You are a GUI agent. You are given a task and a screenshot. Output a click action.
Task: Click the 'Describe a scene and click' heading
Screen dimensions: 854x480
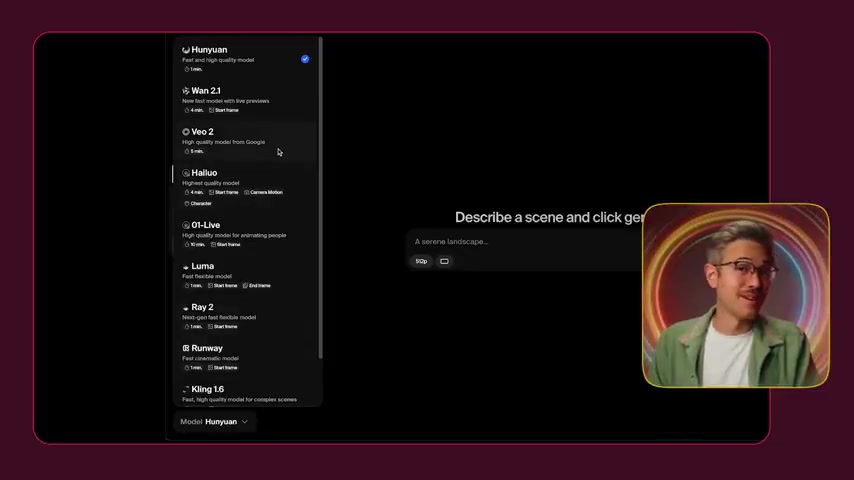click(x=549, y=217)
